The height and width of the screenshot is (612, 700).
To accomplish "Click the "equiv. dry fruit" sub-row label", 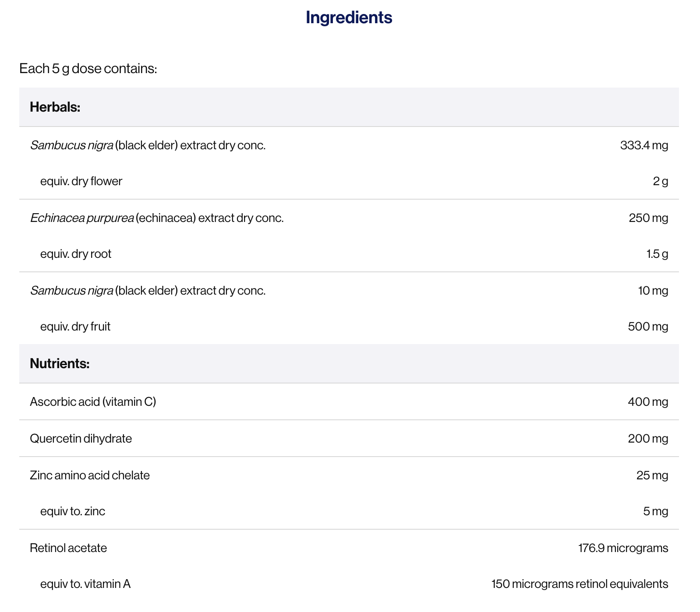I will point(75,327).
